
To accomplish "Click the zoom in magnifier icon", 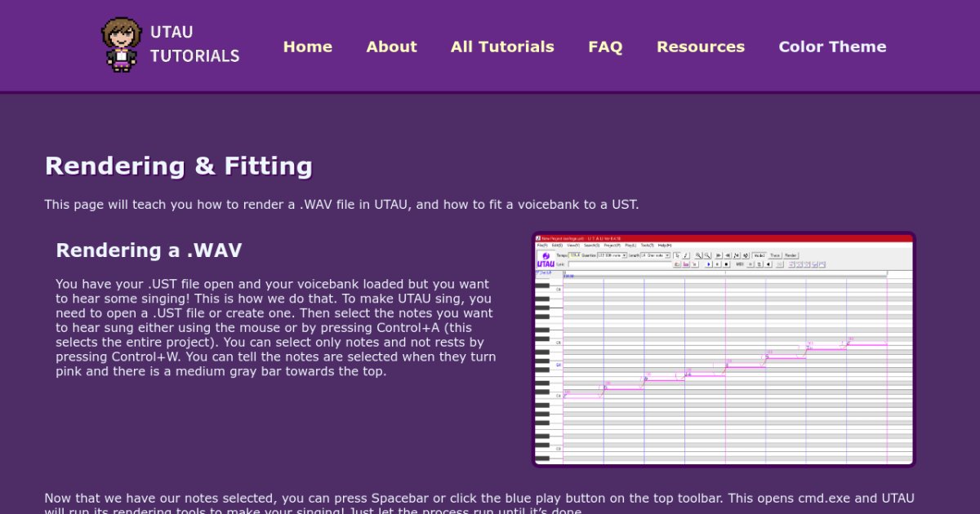I will 699,255.
